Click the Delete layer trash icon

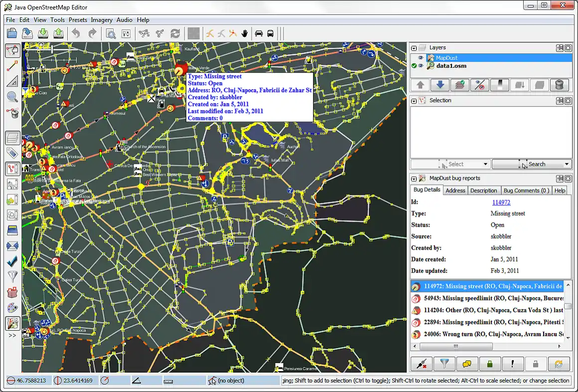click(559, 85)
